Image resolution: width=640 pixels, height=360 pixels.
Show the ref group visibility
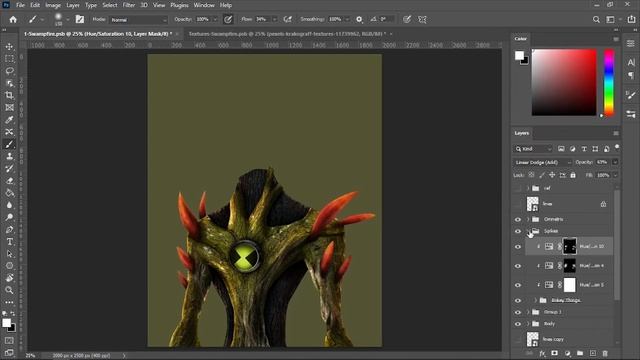(518, 188)
